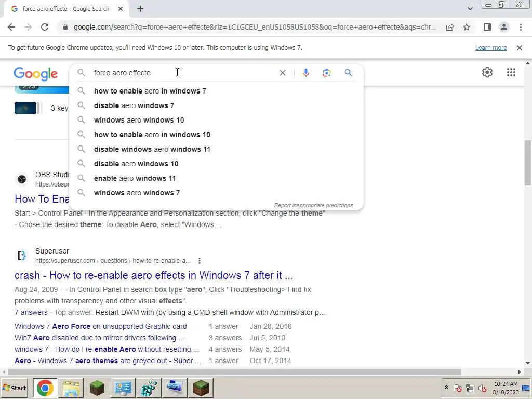The height and width of the screenshot is (399, 532).
Task: Open the green cubes taskbar app
Action: click(149, 388)
